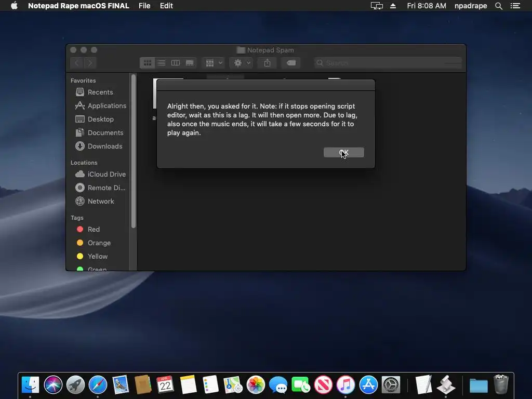Click the display mirroring menu bar icon

[377, 6]
